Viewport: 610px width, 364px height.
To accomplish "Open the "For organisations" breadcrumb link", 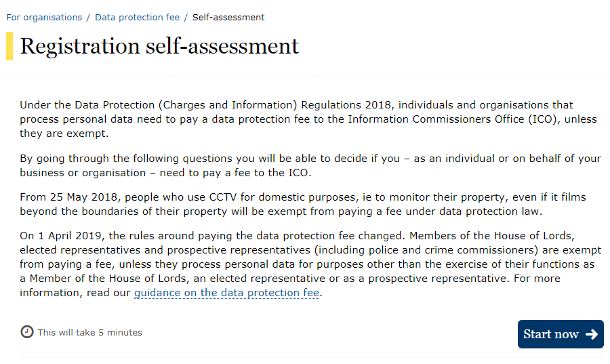I will [44, 18].
